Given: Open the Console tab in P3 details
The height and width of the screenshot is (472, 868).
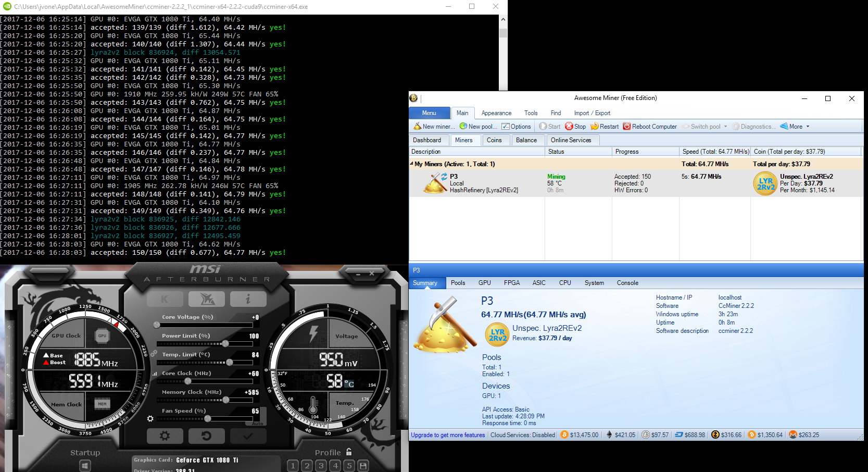Looking at the screenshot, I should [x=627, y=283].
